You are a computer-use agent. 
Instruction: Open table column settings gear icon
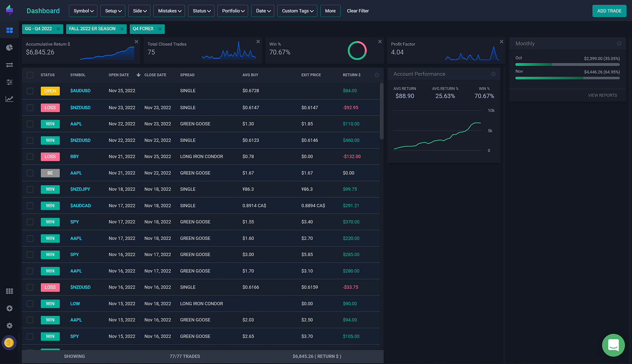[x=376, y=75]
